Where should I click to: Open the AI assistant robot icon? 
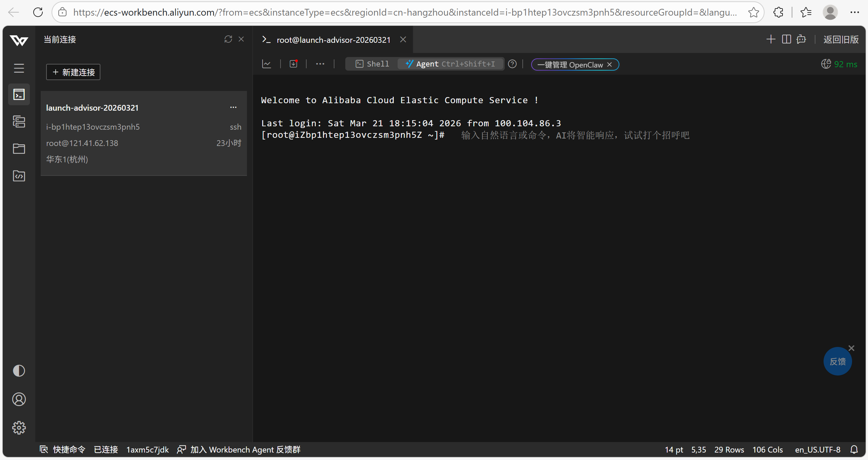click(x=801, y=39)
